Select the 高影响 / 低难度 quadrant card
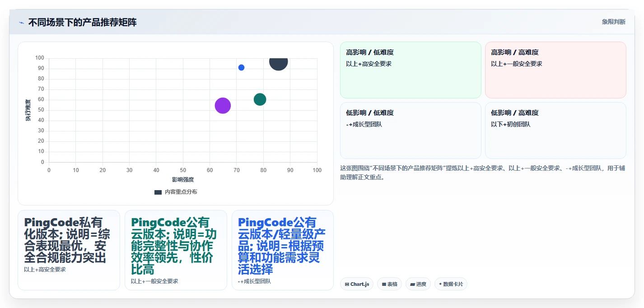Viewport: 644px width, 308px height. click(411, 70)
